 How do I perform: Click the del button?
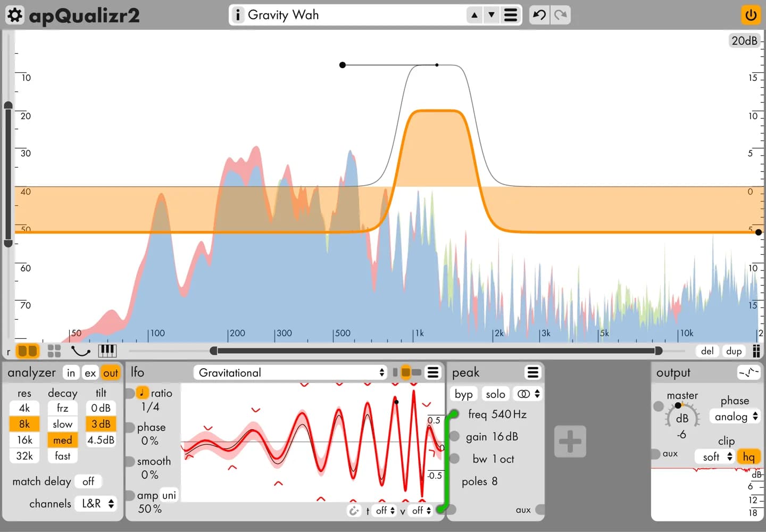coord(707,351)
